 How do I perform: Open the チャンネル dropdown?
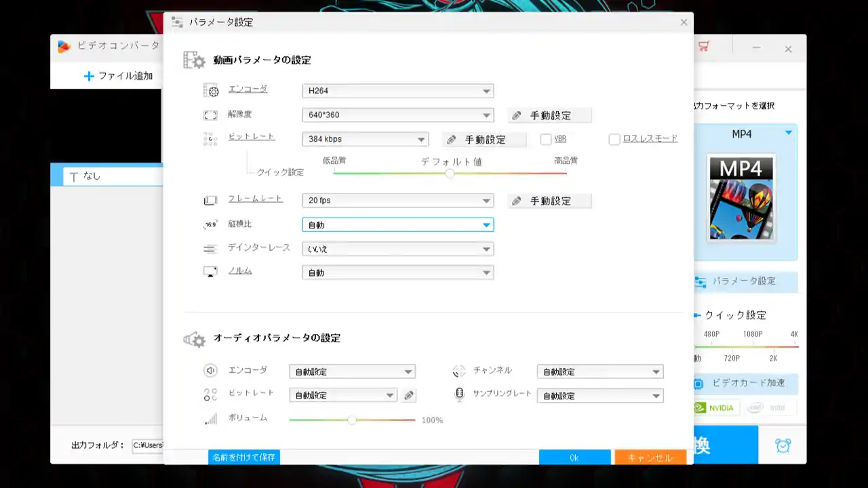[600, 372]
